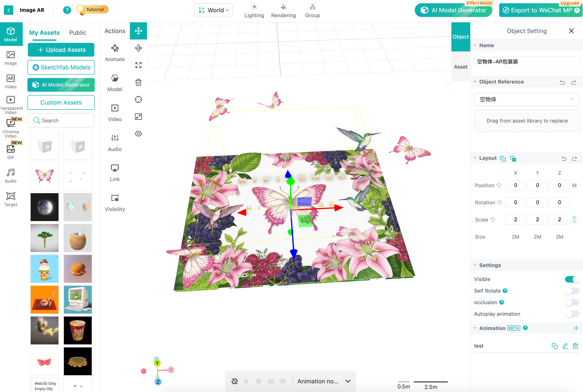Switch to the Public assets tab
The width and height of the screenshot is (583, 392).
[x=77, y=33]
